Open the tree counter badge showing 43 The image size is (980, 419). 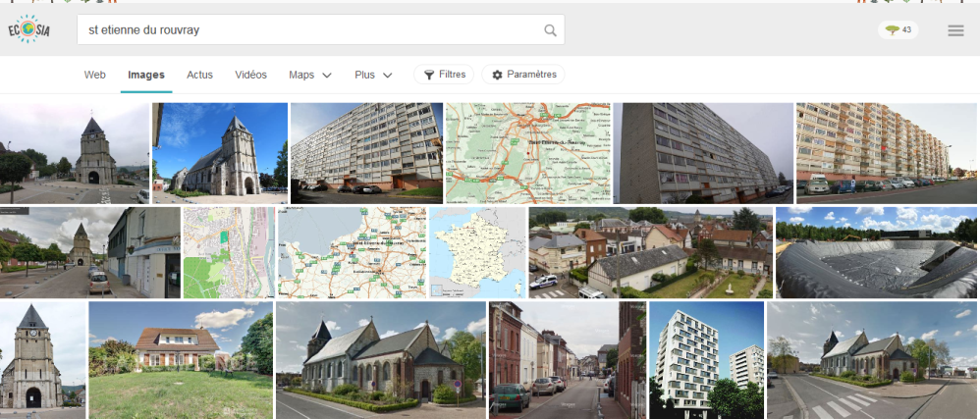898,30
